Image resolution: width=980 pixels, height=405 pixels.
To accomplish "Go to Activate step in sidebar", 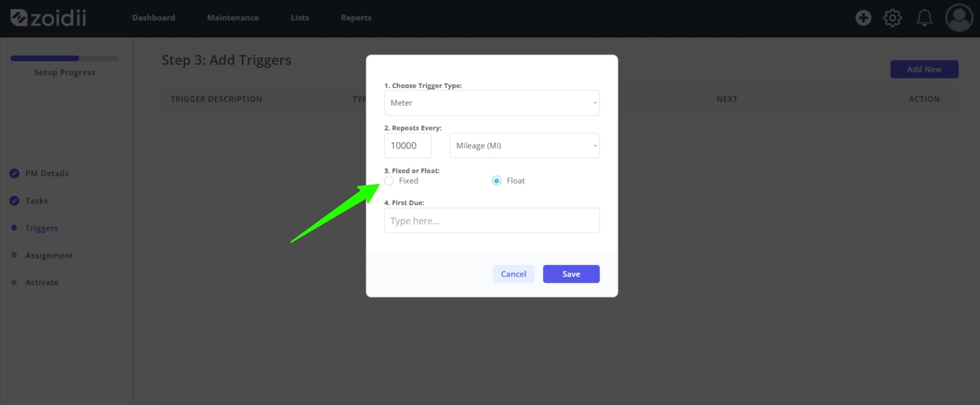I will click(x=42, y=282).
